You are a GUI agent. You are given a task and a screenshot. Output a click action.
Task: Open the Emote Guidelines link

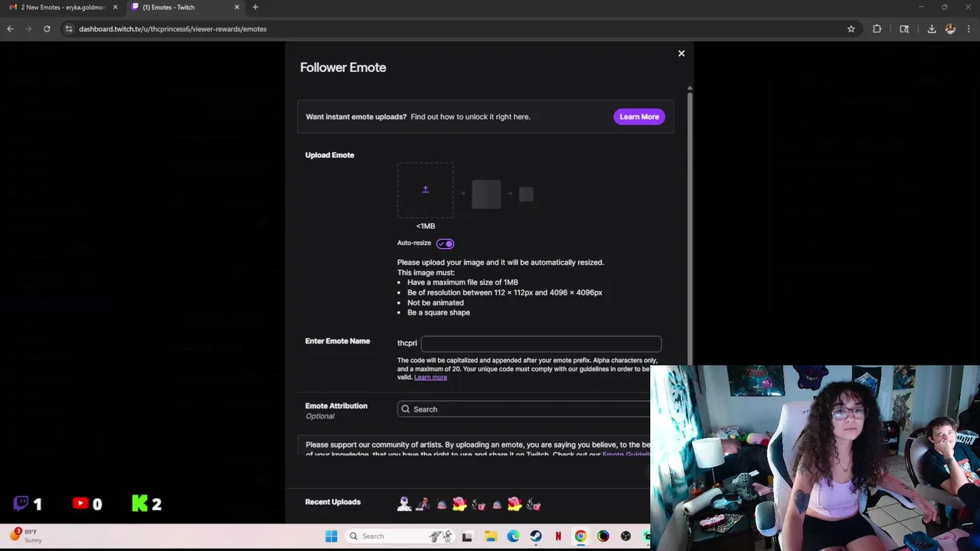click(626, 455)
